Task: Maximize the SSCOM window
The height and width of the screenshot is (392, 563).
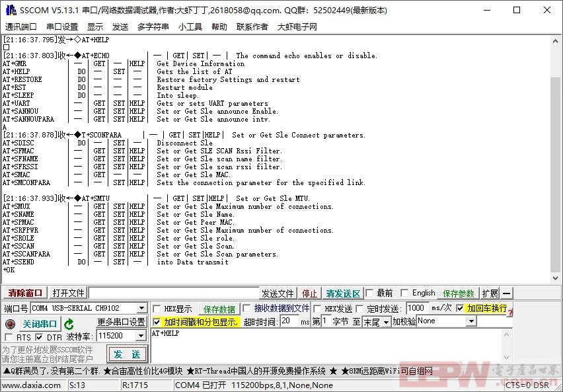Action: tap(517, 10)
